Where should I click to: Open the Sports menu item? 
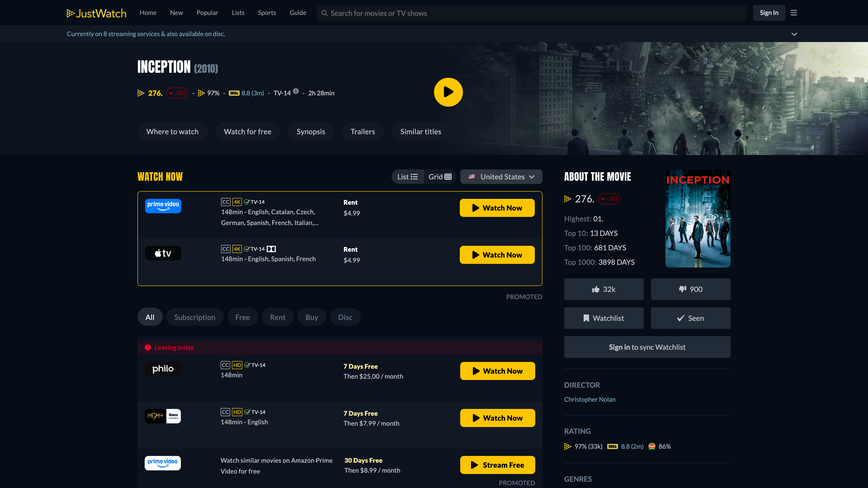267,13
